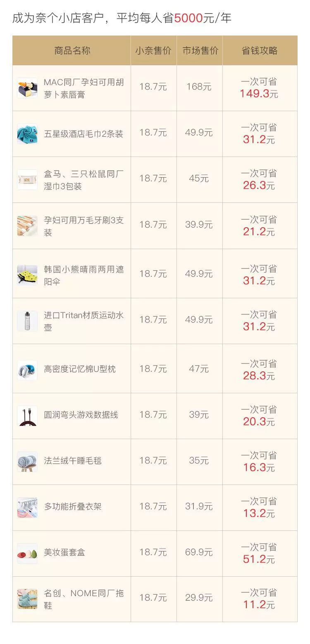Image resolution: width=310 pixels, height=644 pixels.
Task: Select the 小奈售价 column header
Action: coord(153,51)
